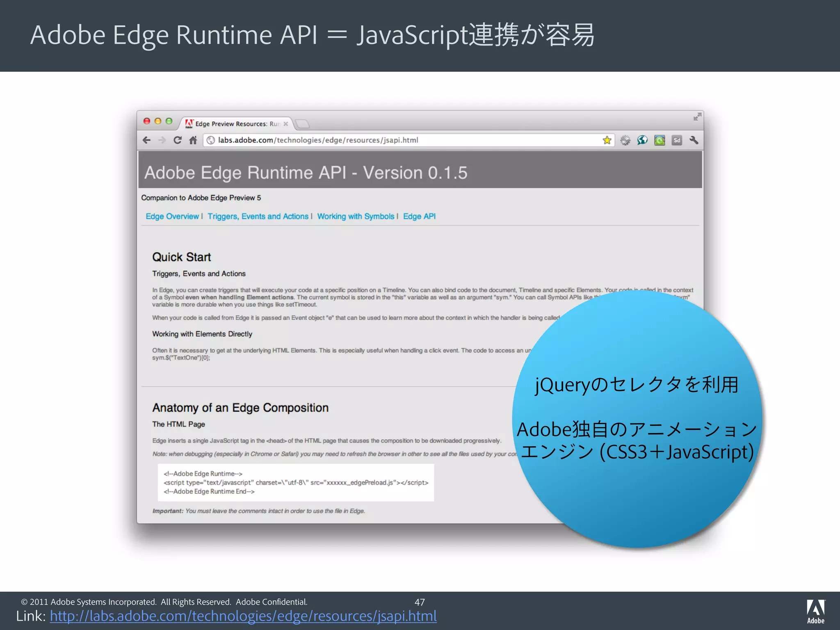Click the Adobe logo in slide footer

(x=815, y=612)
